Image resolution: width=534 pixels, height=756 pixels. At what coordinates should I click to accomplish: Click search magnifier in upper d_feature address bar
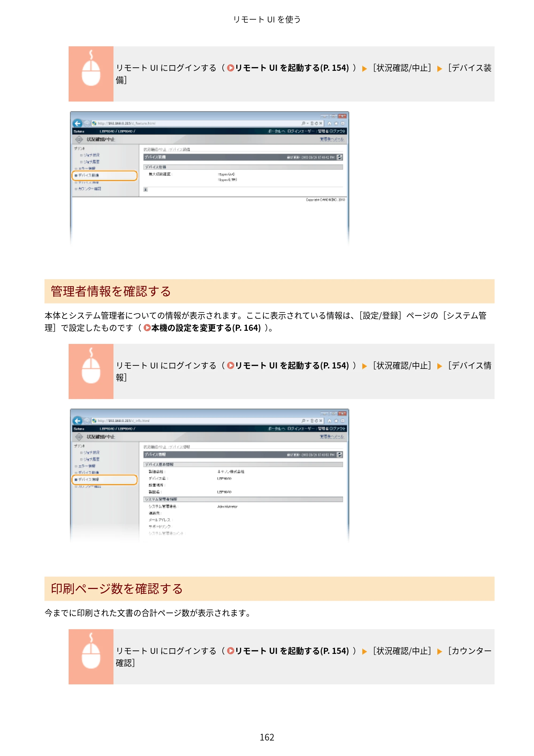(303, 123)
